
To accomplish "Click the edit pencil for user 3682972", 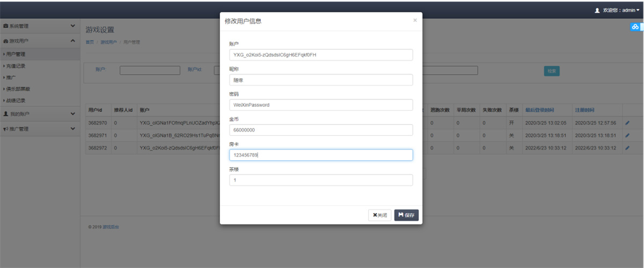I will click(x=627, y=148).
